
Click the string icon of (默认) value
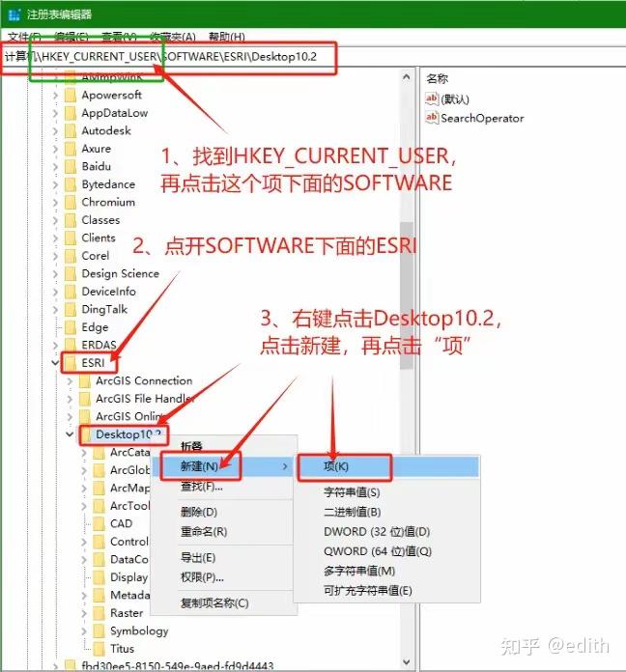pyautogui.click(x=432, y=99)
